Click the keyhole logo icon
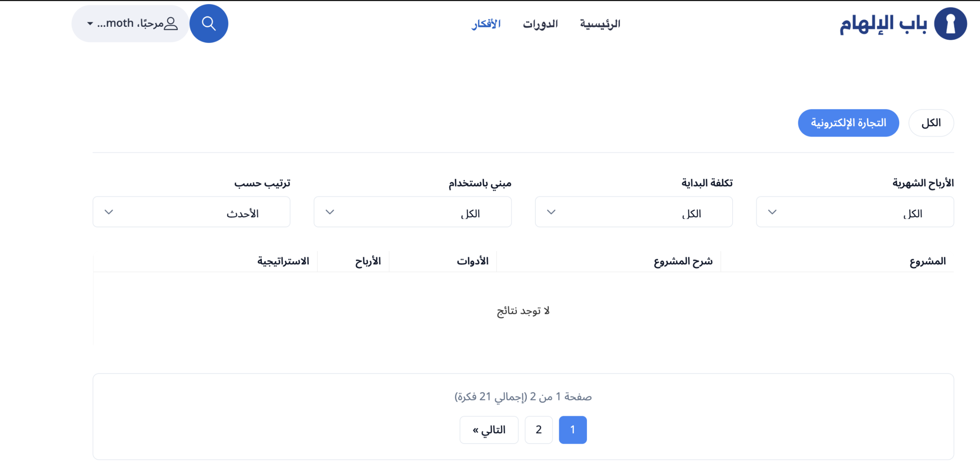 950,24
